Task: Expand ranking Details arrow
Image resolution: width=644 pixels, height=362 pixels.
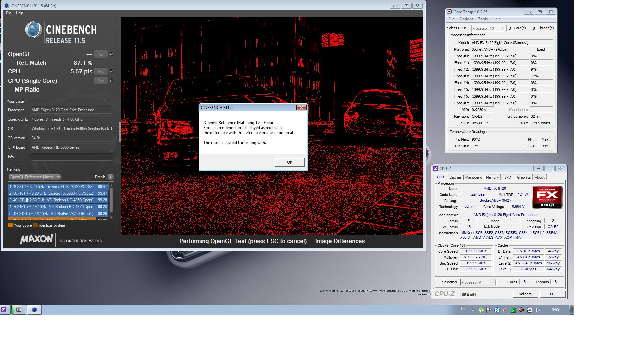Action: tap(111, 177)
